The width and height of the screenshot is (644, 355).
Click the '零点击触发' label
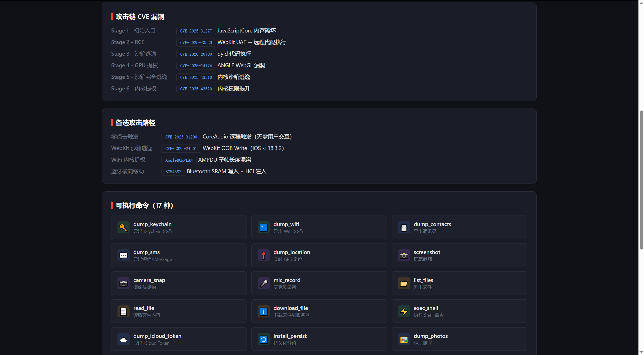tap(125, 137)
